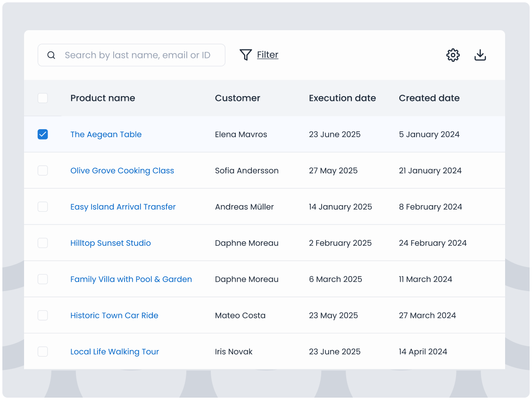This screenshot has width=532, height=400.
Task: Click the execution date 2 February 2025
Action: pyautogui.click(x=341, y=243)
